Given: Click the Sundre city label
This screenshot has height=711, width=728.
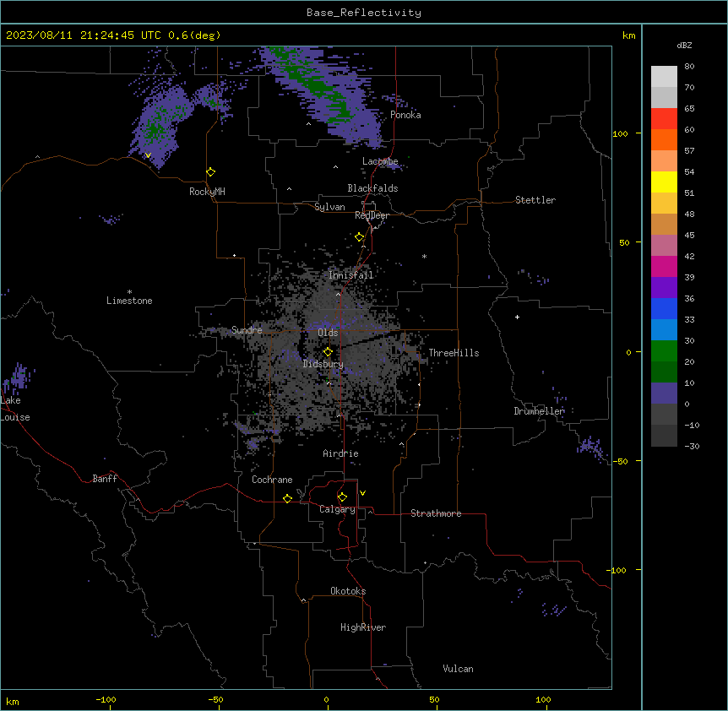Looking at the screenshot, I should [247, 330].
